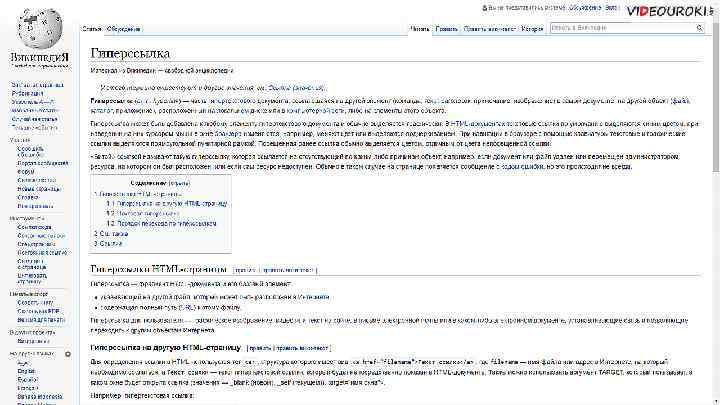Open Bahasa Indonesia language version link

[x=40, y=396]
